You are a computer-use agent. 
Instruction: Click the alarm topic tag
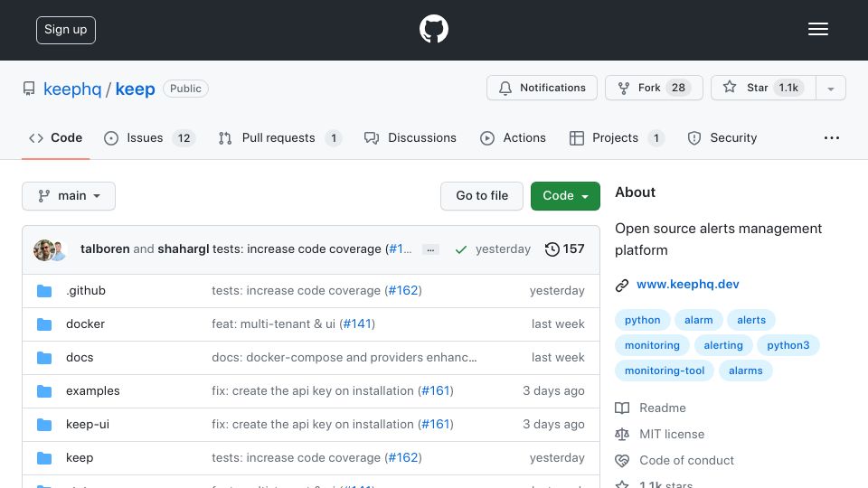pos(699,320)
